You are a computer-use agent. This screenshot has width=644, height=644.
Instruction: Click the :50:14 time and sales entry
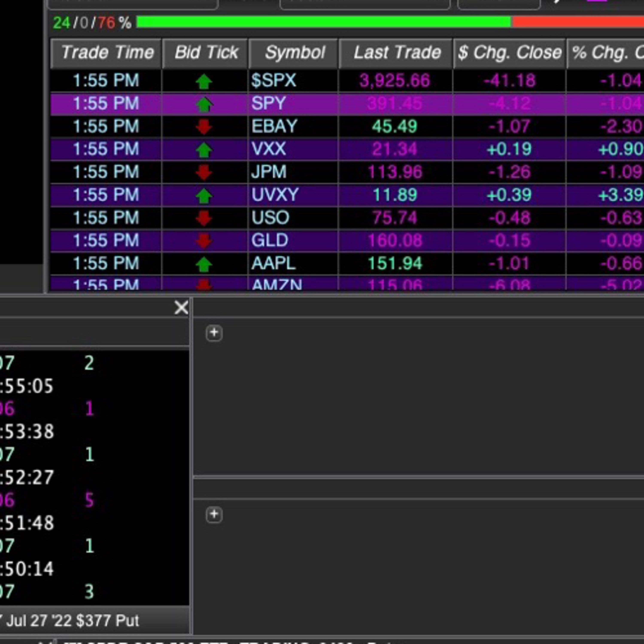(x=27, y=569)
